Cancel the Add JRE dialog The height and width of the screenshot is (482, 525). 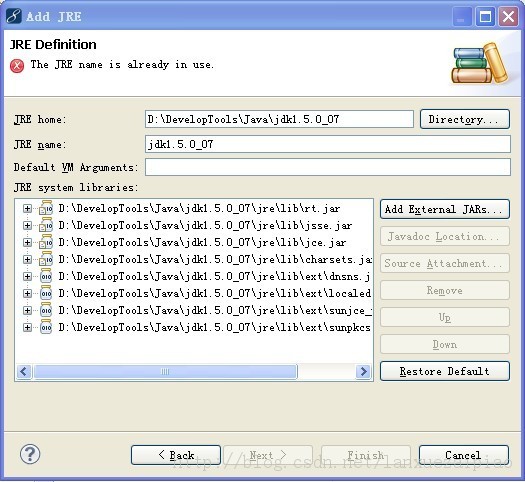pyautogui.click(x=464, y=455)
